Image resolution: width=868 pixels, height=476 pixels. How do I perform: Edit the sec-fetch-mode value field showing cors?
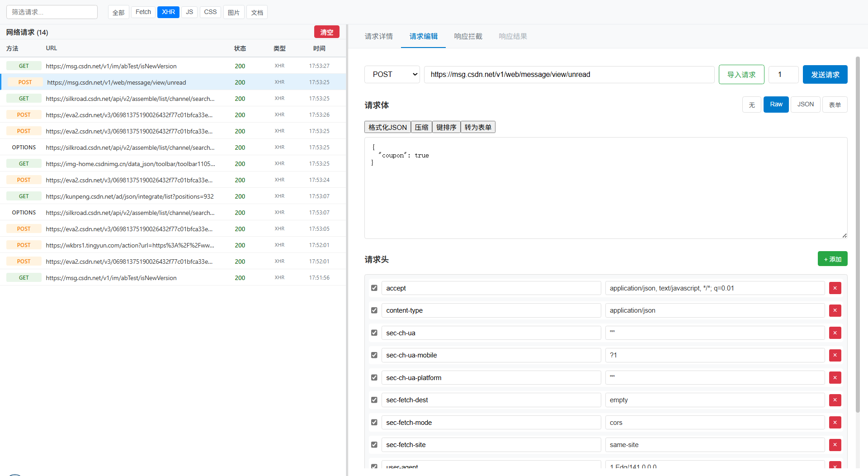715,423
